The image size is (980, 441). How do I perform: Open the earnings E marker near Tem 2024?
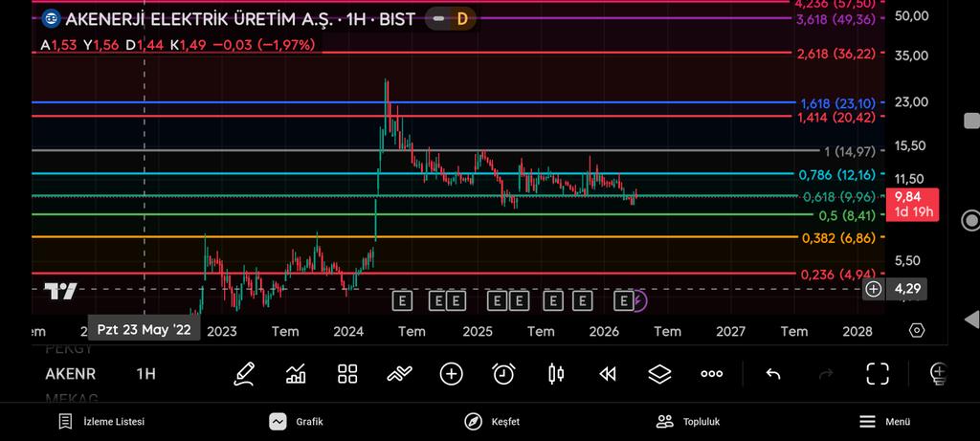pos(402,301)
